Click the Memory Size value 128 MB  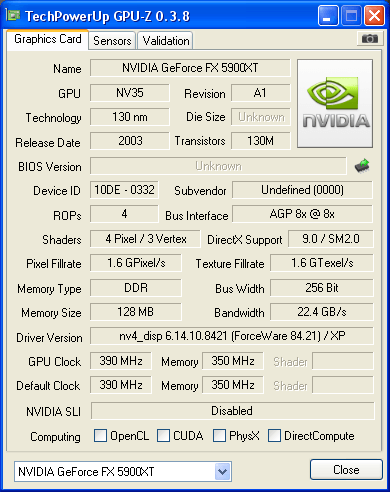tap(136, 312)
